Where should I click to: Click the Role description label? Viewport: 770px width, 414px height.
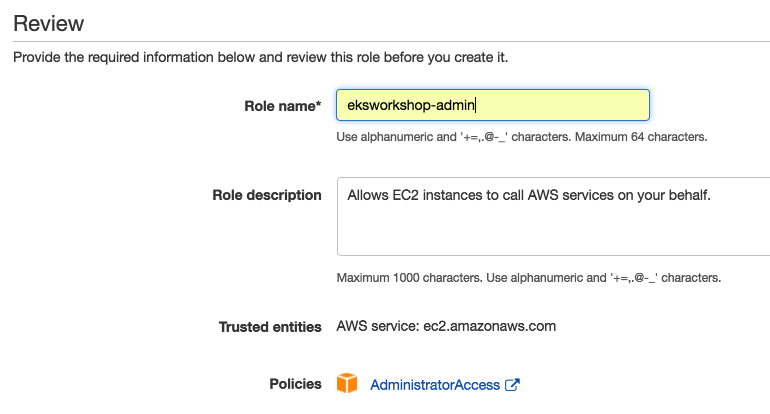point(267,195)
